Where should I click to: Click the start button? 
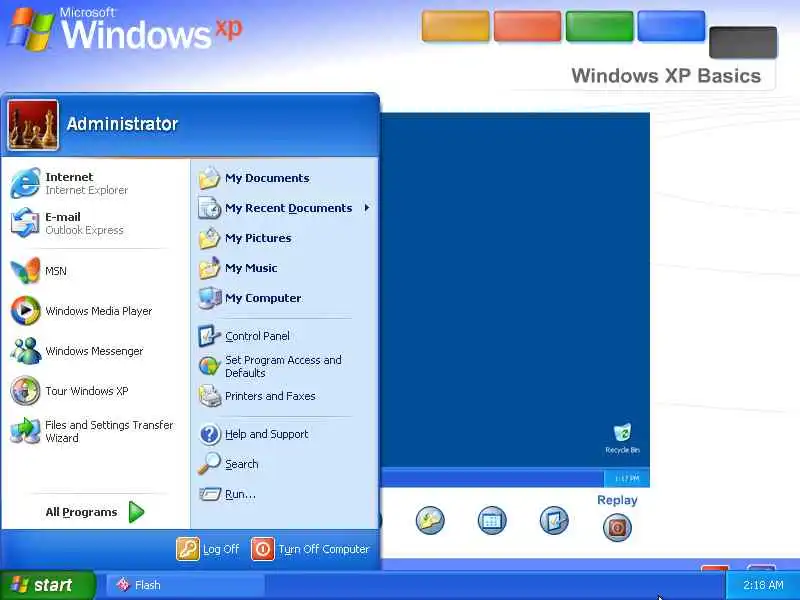tap(48, 585)
